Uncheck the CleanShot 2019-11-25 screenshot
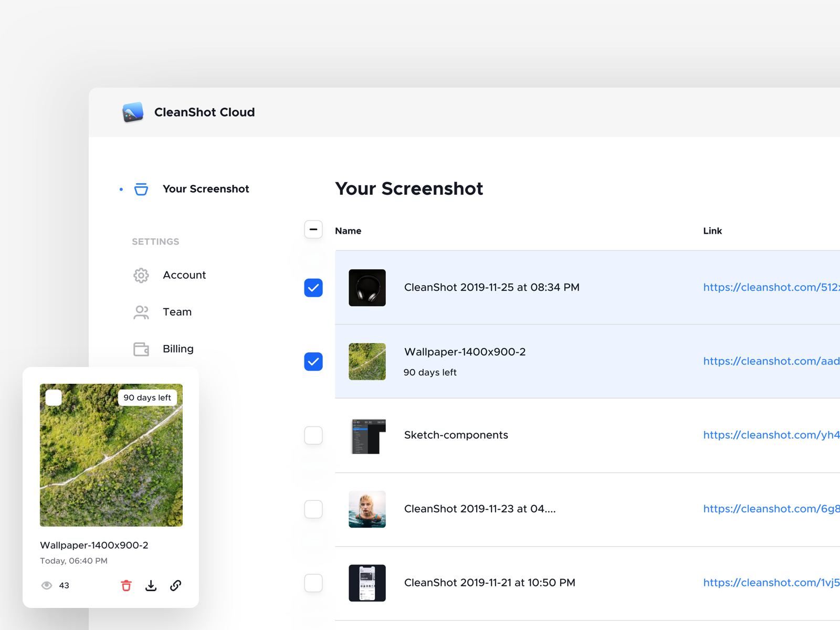Image resolution: width=840 pixels, height=630 pixels. tap(313, 288)
